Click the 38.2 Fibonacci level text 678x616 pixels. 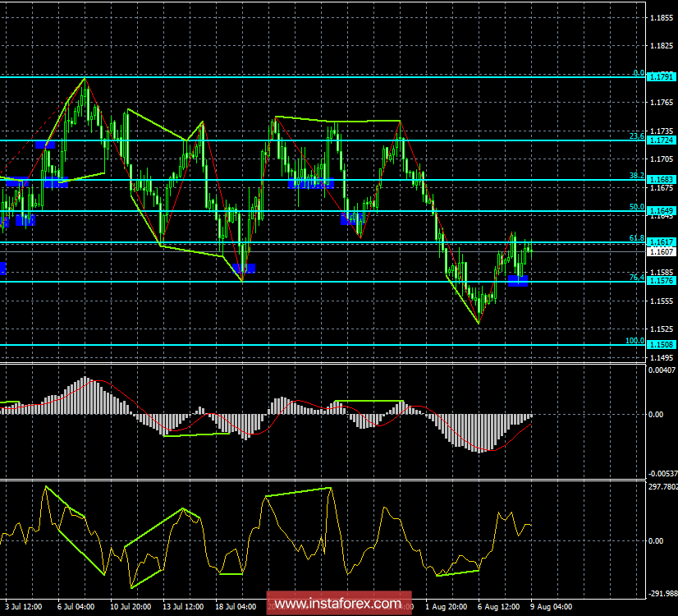pos(636,176)
